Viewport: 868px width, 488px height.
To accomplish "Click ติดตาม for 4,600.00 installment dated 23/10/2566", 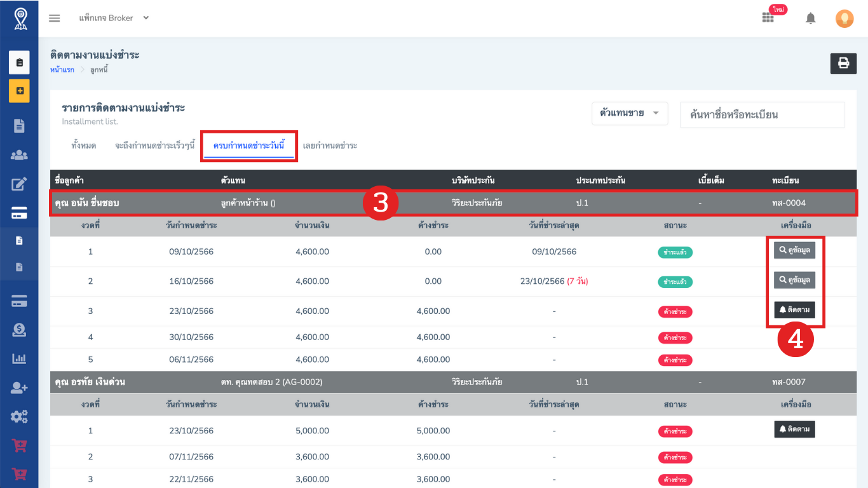I will (794, 310).
